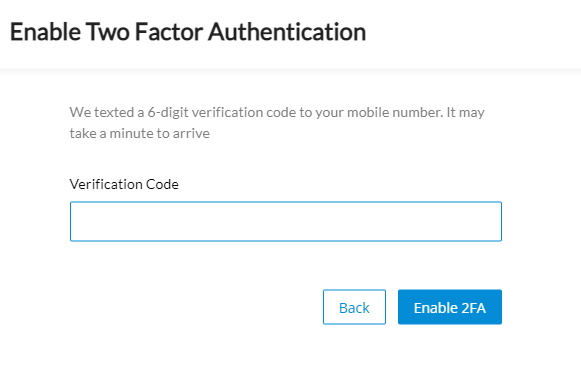
Task: Click the 6-digit verification code message text
Action: point(277,123)
